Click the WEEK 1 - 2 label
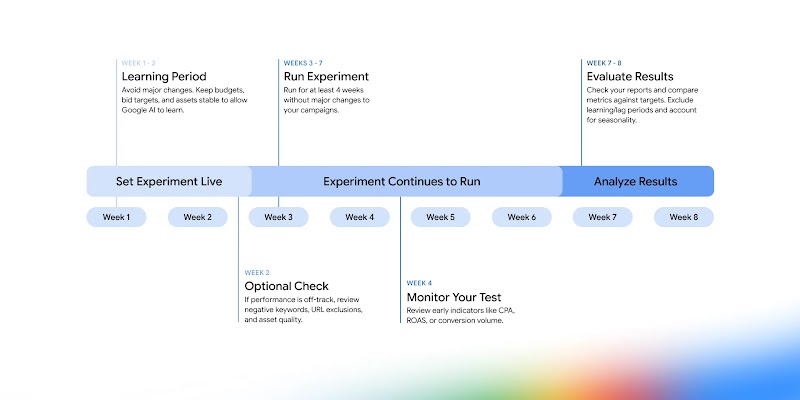 [x=138, y=63]
